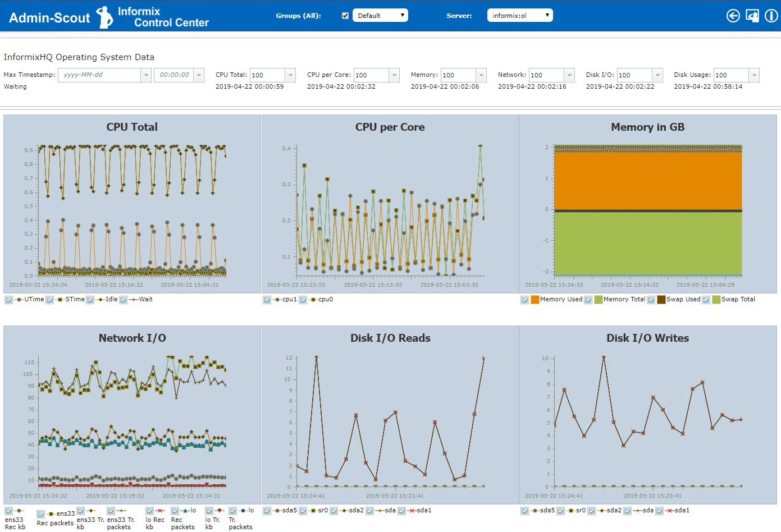This screenshot has height=532, width=781.
Task: Expand the Disk I/O count dropdown
Action: click(x=657, y=75)
